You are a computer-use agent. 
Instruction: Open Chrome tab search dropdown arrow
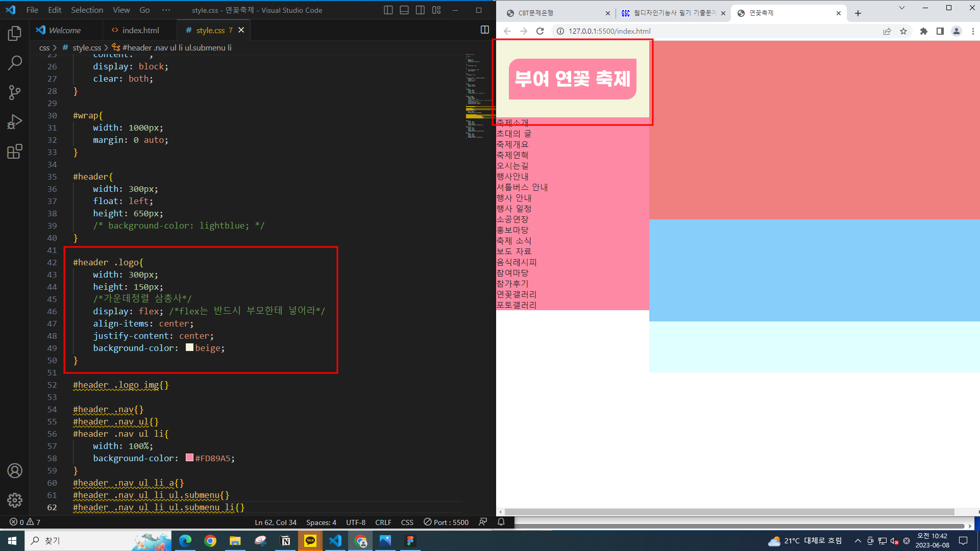coord(901,8)
